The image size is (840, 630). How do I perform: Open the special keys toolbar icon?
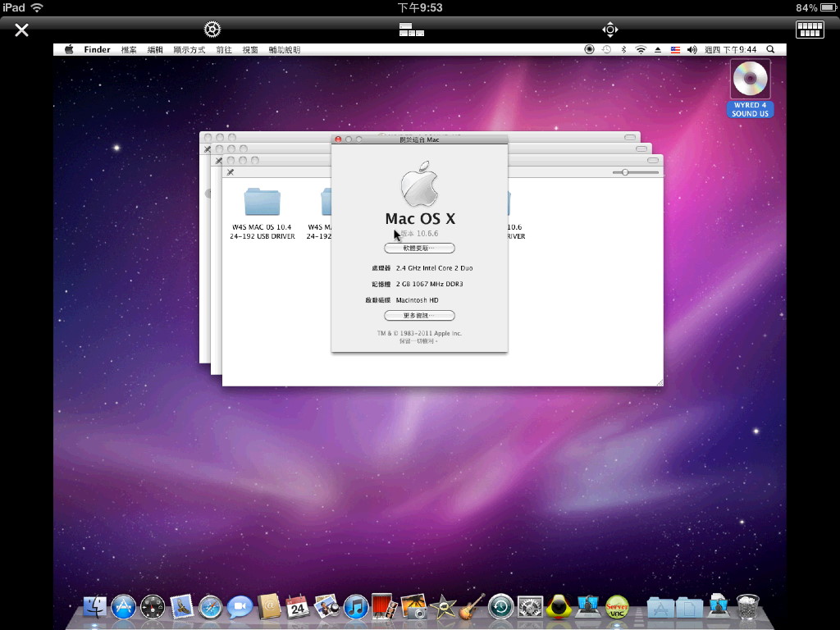[x=412, y=30]
